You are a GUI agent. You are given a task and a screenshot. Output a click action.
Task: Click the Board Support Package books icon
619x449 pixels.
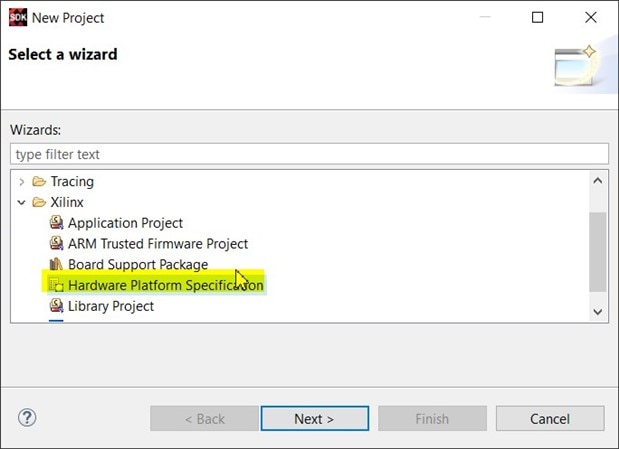56,264
